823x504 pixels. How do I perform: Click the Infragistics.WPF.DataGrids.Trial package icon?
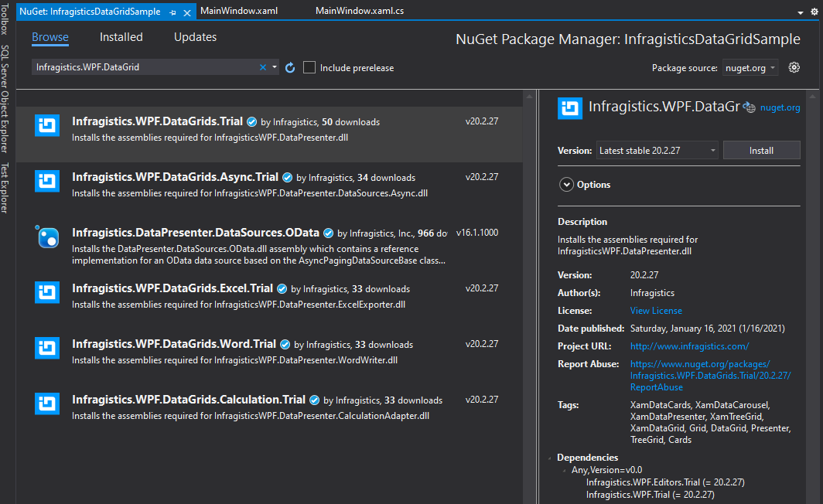coord(47,125)
